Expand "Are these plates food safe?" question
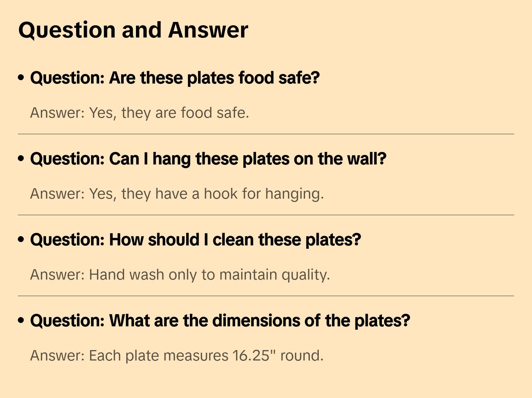The height and width of the screenshot is (398, 532). coord(175,78)
